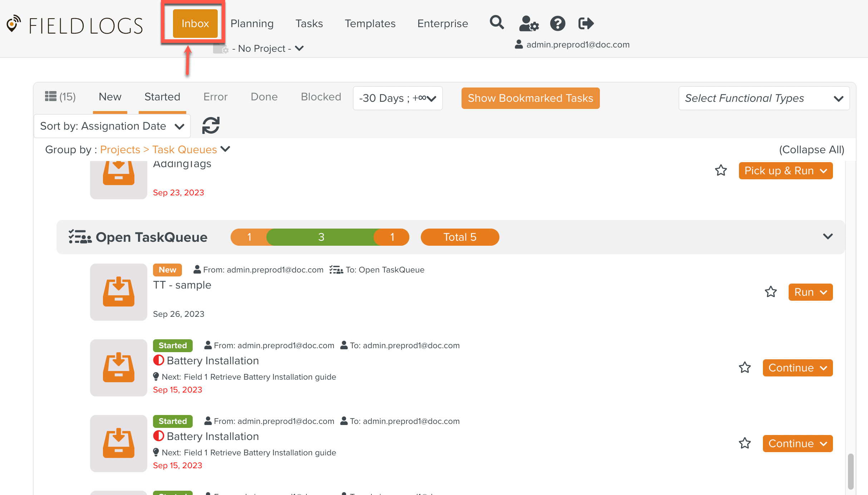Viewport: 868px width, 495px height.
Task: Go to the Planning menu
Action: 252,24
